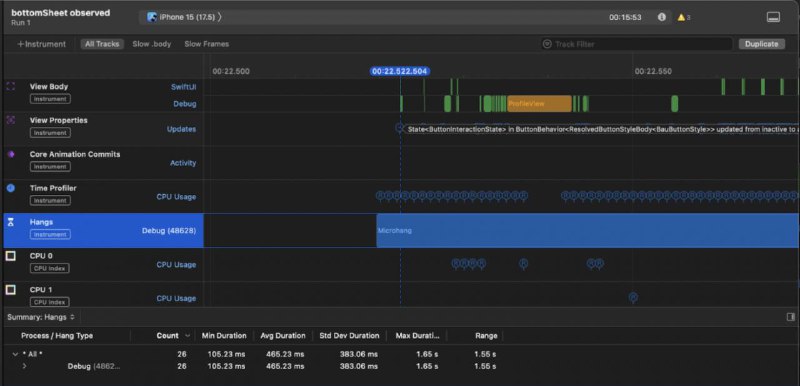Expand the Debug process row
This screenshot has width=800, height=386.
[24, 366]
